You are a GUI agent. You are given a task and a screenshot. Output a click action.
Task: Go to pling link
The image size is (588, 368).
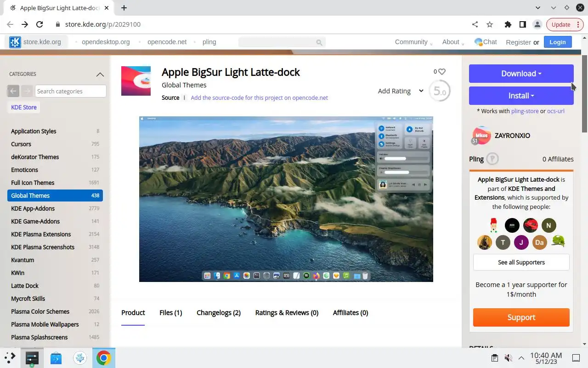[209, 42]
